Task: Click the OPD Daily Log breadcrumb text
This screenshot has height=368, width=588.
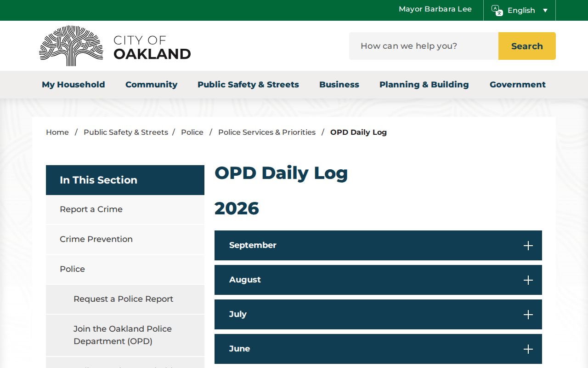Action: click(x=358, y=132)
